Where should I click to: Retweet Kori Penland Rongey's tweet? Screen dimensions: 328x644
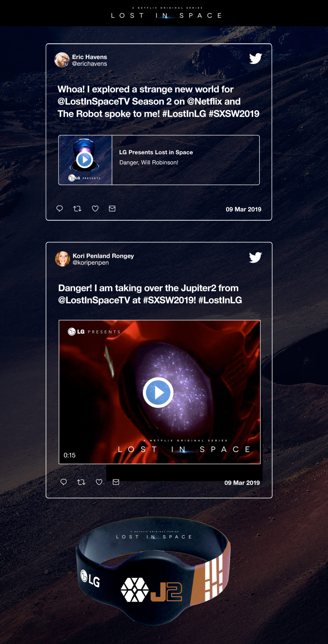click(81, 482)
